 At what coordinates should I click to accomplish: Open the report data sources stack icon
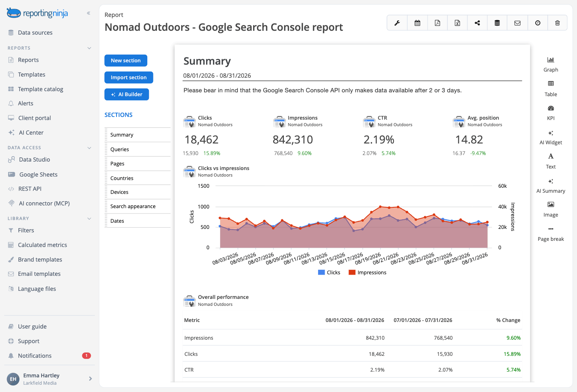click(x=497, y=23)
